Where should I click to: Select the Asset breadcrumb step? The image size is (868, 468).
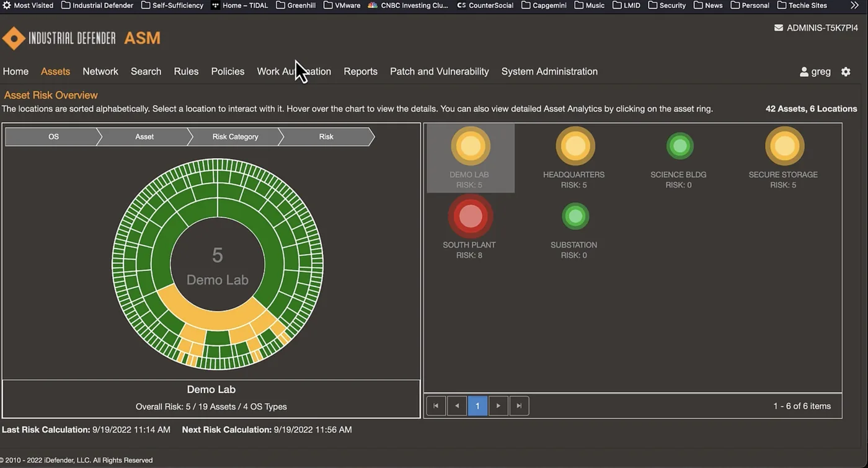(144, 136)
